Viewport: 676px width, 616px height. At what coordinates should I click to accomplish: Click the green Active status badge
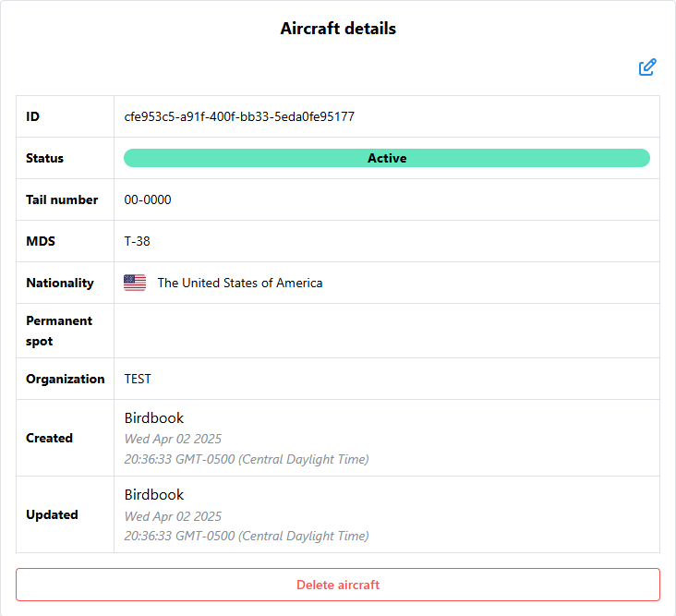386,158
